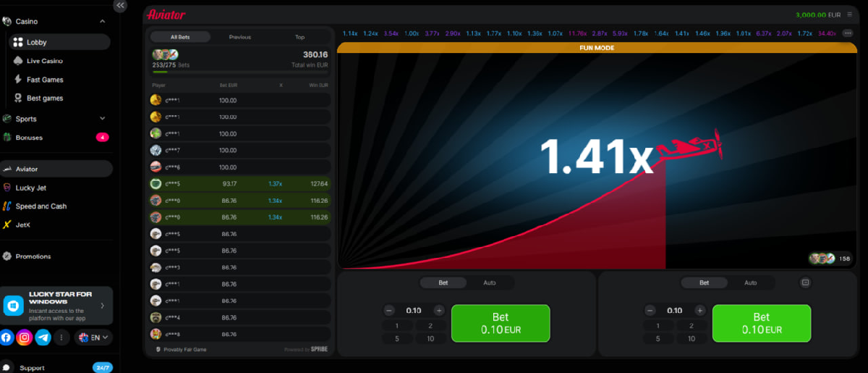Click the avatar of player c***4
Image resolution: width=868 pixels, height=373 pixels.
tap(156, 317)
